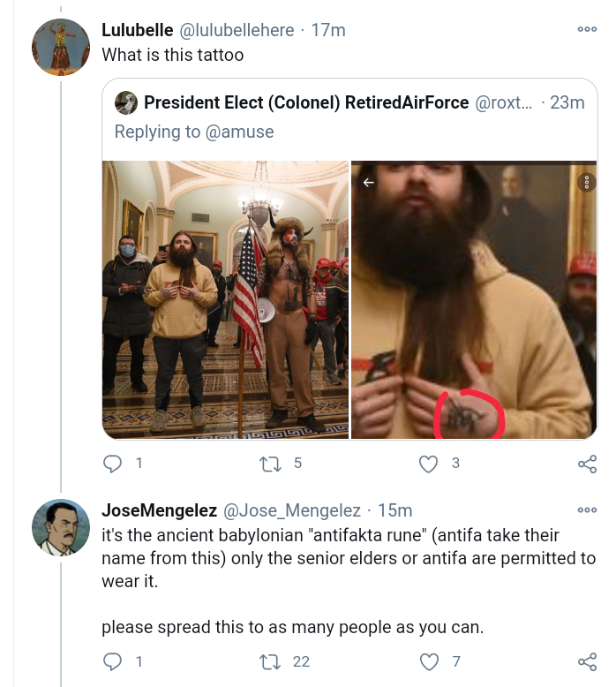Click the back arrow on tattoo photo
This screenshot has width=616, height=687.
click(369, 182)
